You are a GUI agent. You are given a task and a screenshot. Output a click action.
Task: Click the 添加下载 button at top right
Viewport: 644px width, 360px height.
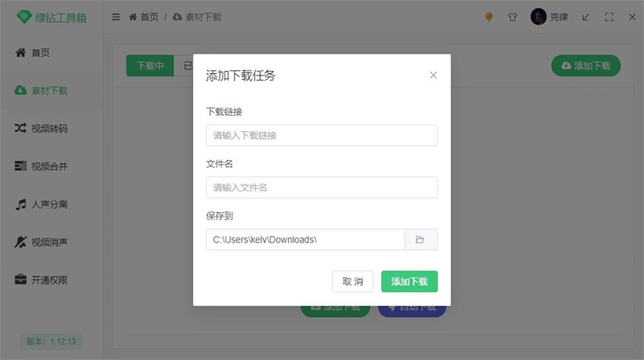586,66
